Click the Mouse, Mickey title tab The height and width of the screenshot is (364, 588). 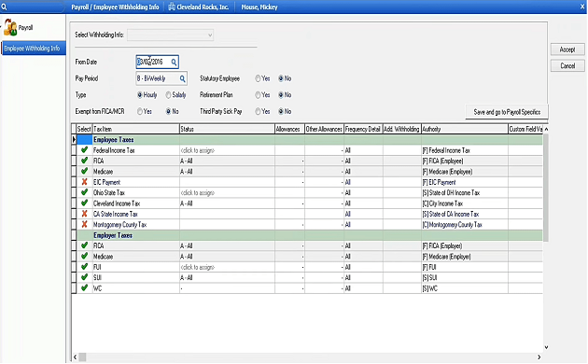click(259, 7)
